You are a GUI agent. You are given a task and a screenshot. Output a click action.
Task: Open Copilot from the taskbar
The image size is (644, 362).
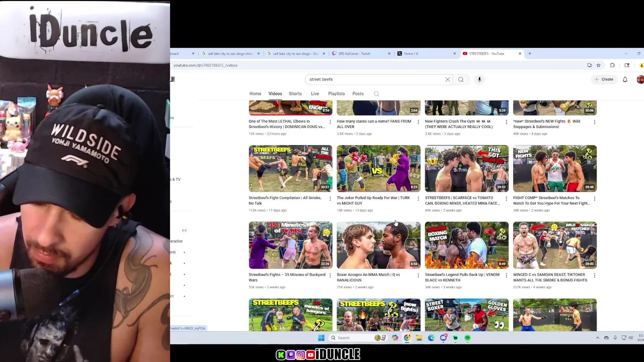click(x=395, y=338)
